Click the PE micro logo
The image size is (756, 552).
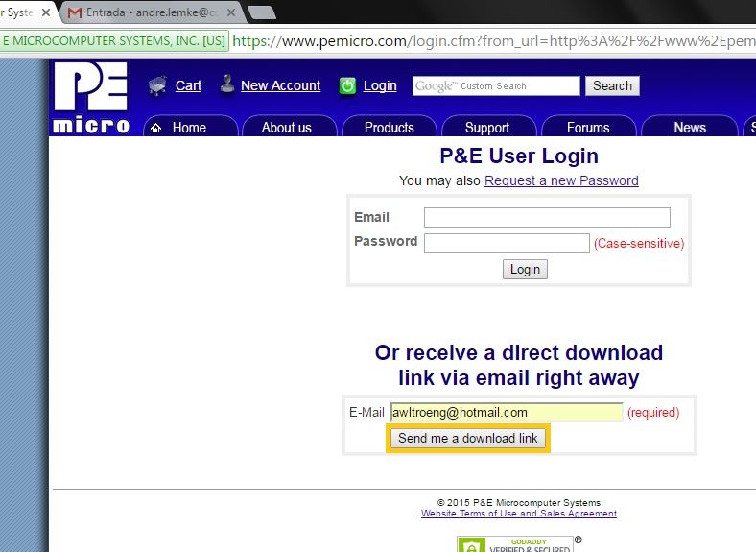90,98
